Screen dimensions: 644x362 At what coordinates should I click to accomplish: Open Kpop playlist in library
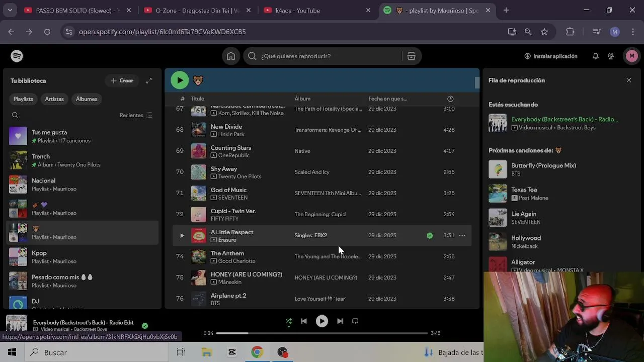coord(83,257)
